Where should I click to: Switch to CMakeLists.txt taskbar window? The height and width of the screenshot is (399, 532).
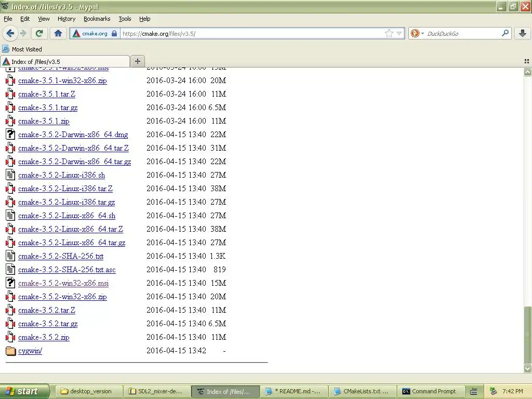coord(362,391)
